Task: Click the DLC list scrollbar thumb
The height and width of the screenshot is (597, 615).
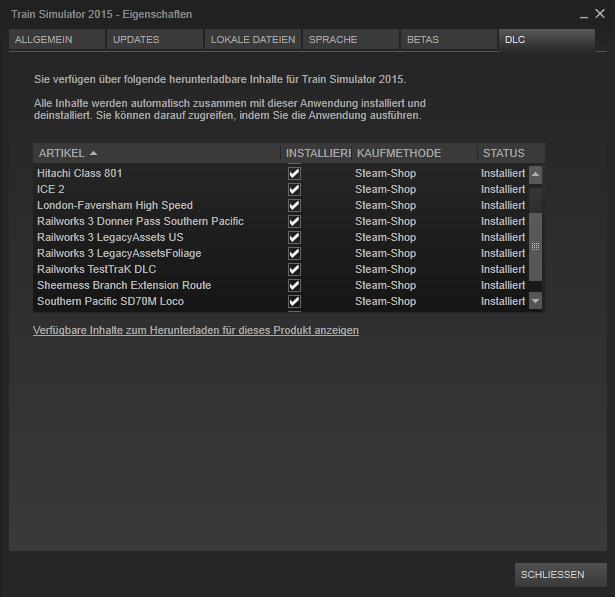Action: coord(535,247)
